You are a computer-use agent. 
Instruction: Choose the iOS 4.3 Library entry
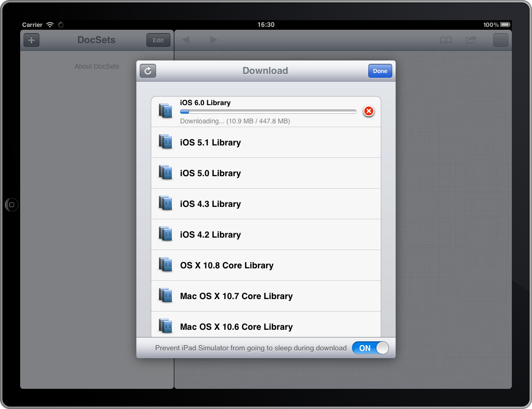click(x=266, y=204)
